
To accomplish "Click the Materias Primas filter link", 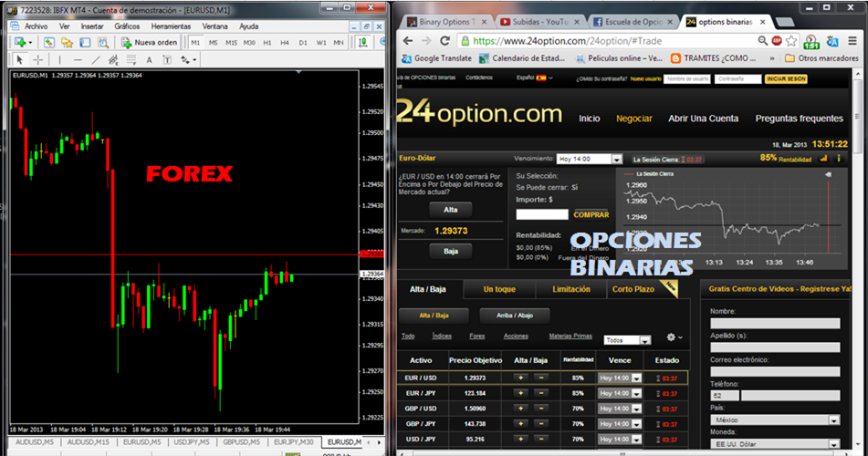I will [x=570, y=336].
